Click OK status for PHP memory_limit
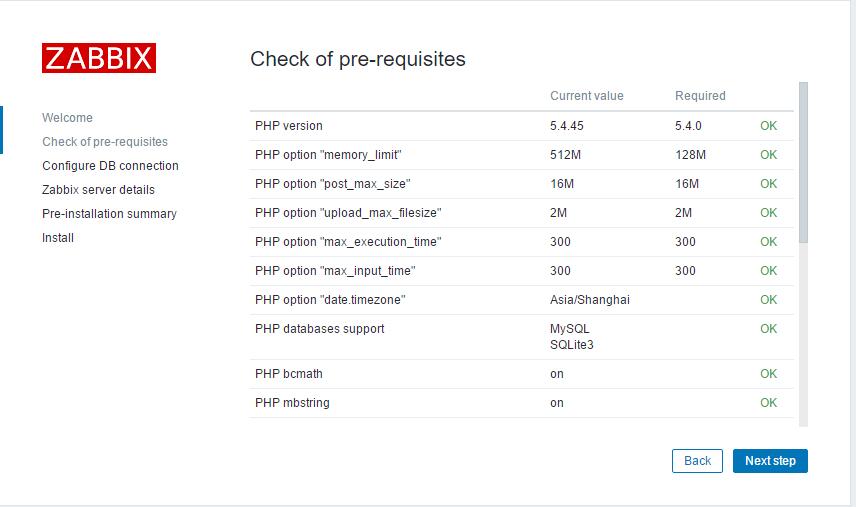The width and height of the screenshot is (856, 507). coord(768,154)
